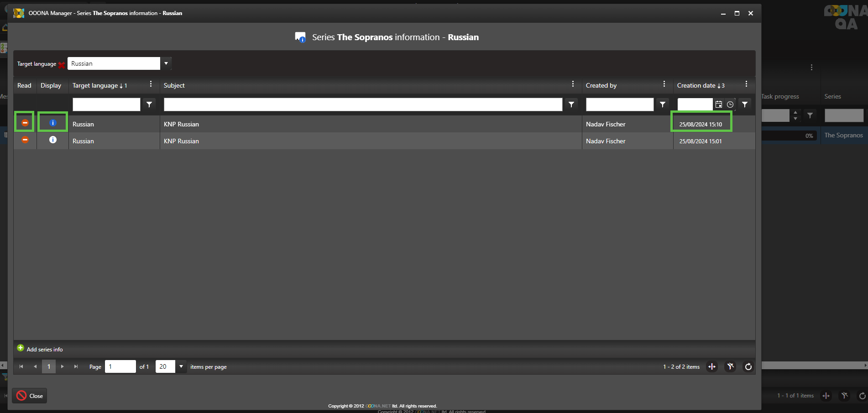The height and width of the screenshot is (413, 868).
Task: Expand the items per page dropdown
Action: (181, 366)
